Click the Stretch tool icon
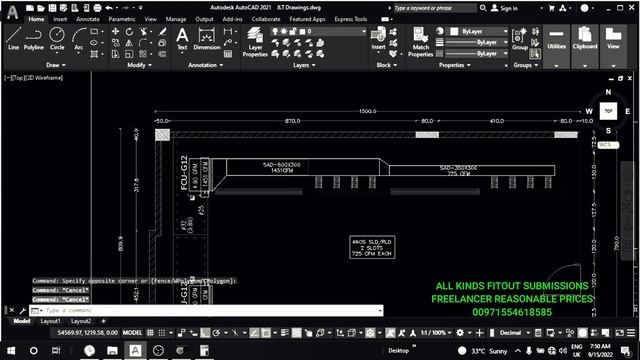640x360 pixels. coord(116,54)
